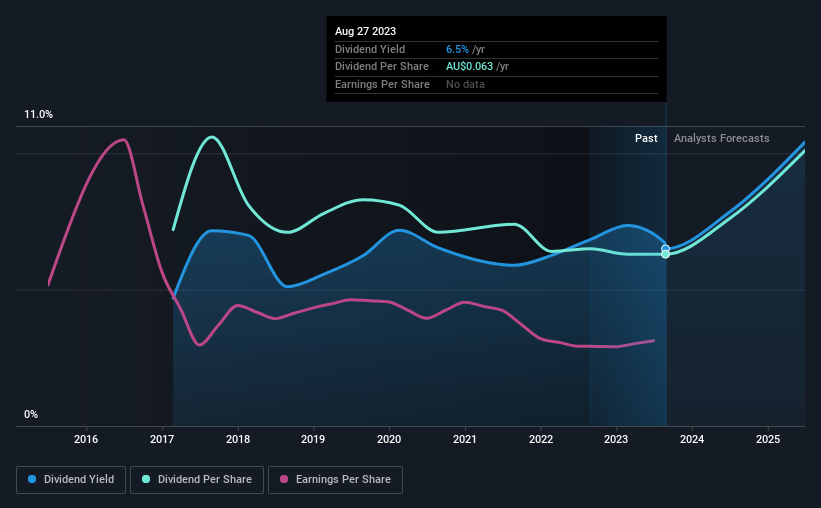This screenshot has width=821, height=508.
Task: Select the 2018 year tick label
Action: click(238, 439)
